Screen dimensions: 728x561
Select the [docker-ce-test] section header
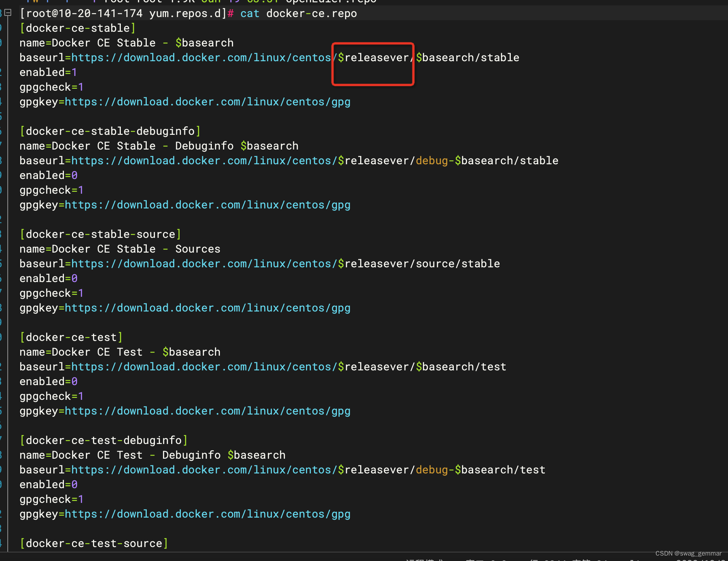pyautogui.click(x=71, y=337)
